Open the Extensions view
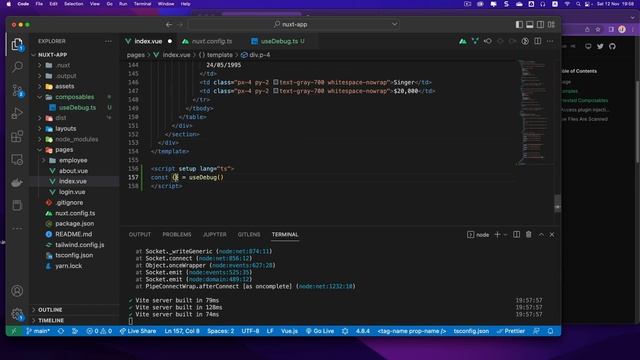 [x=17, y=136]
